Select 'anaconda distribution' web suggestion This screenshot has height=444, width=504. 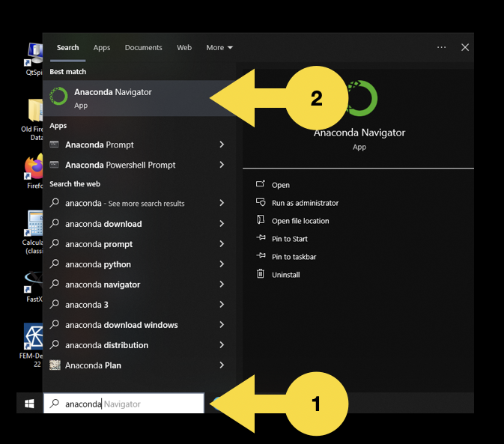tap(139, 344)
